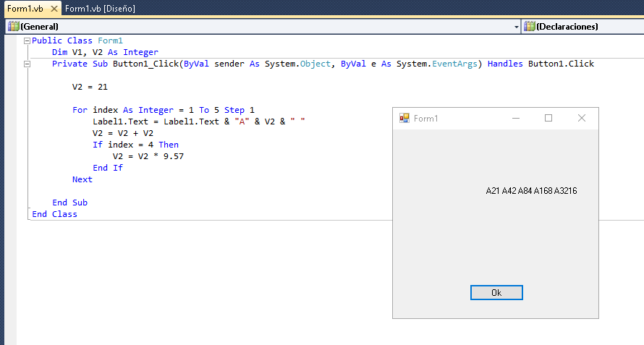Image resolution: width=644 pixels, height=345 pixels.
Task: Collapse the Public Class Form1 block
Action: pos(27,41)
